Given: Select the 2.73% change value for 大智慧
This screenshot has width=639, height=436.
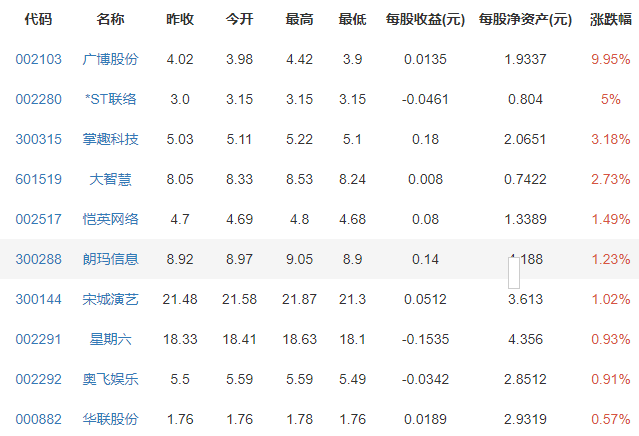Looking at the screenshot, I should point(611,179).
